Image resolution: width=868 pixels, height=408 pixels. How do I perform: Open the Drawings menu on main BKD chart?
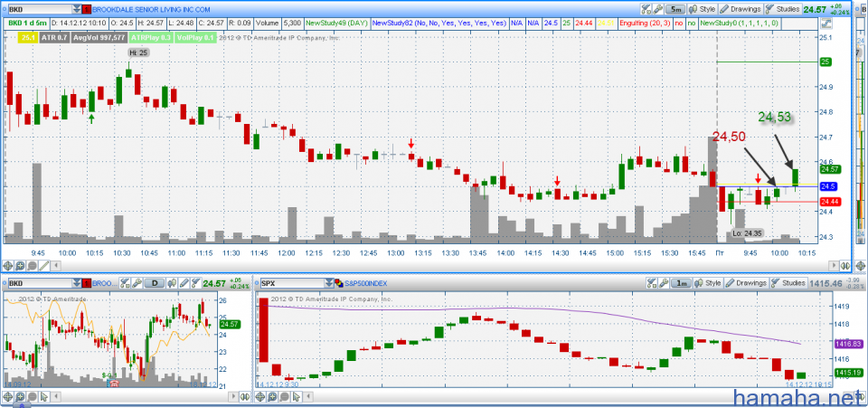[741, 9]
